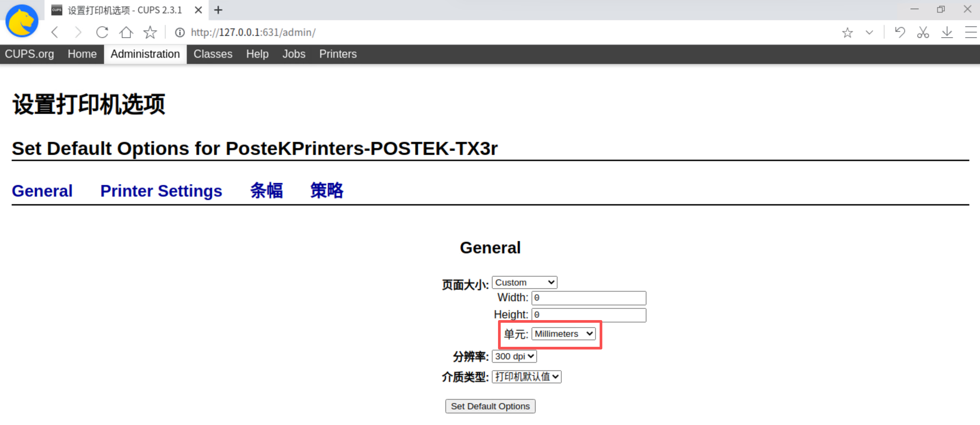Click the site info icon in address bar

179,33
